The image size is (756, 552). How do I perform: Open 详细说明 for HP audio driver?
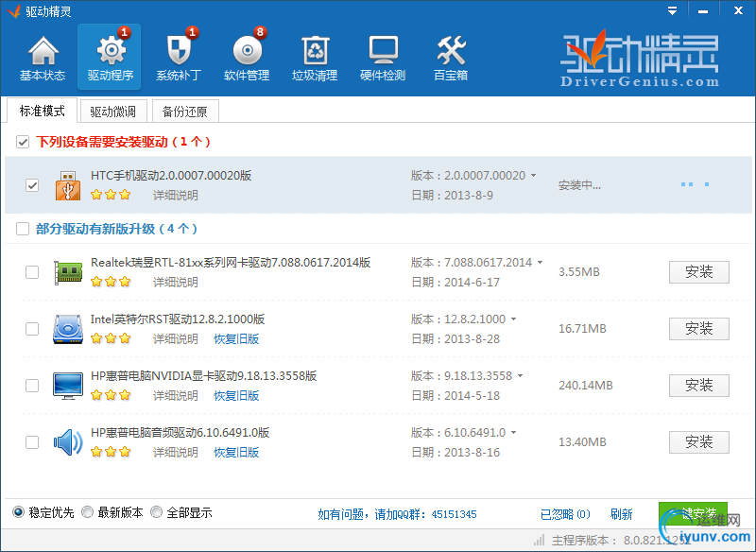(176, 452)
